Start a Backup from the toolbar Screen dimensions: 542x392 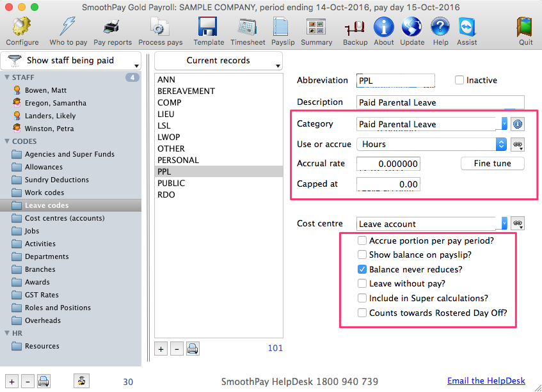(355, 31)
